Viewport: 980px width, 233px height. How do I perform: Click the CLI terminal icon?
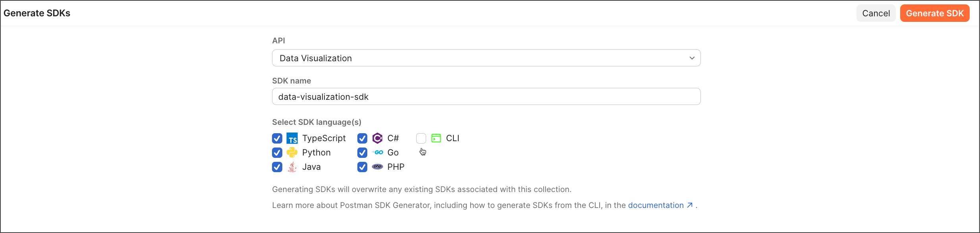[436, 138]
